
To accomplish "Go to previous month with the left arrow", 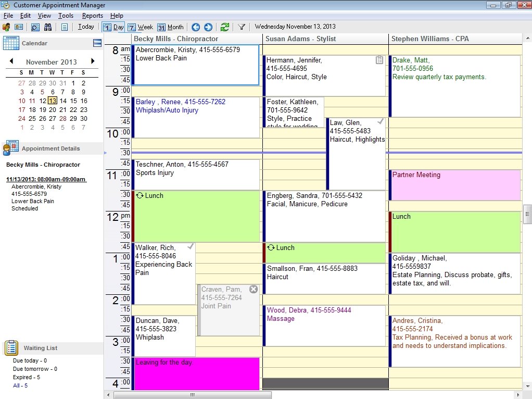I will point(11,61).
